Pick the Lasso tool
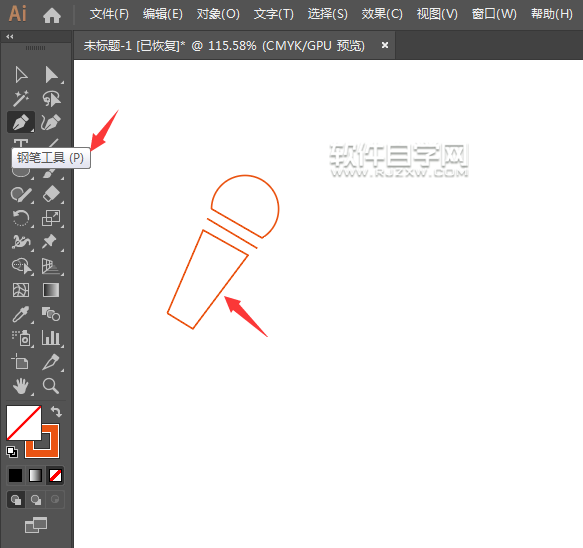The height and width of the screenshot is (548, 583). (x=51, y=99)
